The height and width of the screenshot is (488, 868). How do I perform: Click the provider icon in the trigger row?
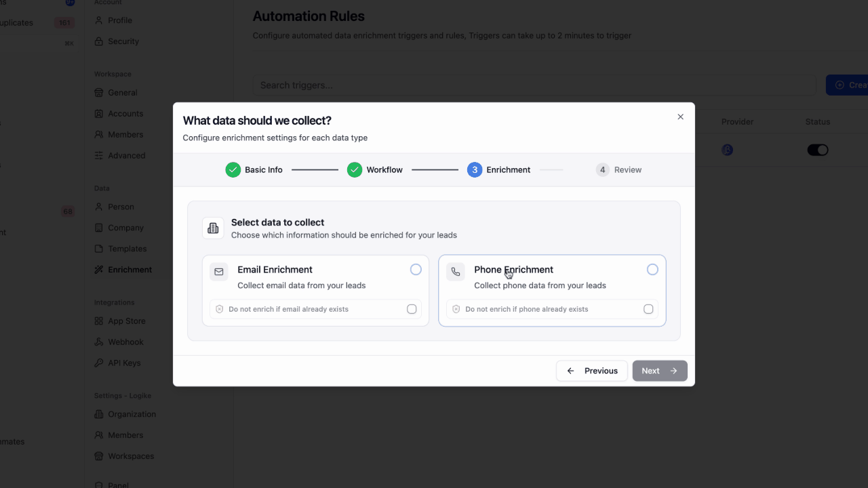pyautogui.click(x=728, y=150)
